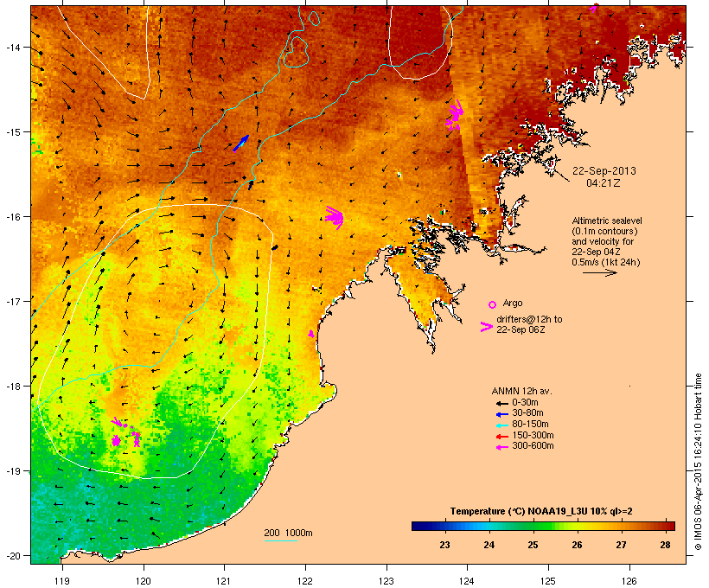Click the 24 label on the temperature scale

[489, 545]
